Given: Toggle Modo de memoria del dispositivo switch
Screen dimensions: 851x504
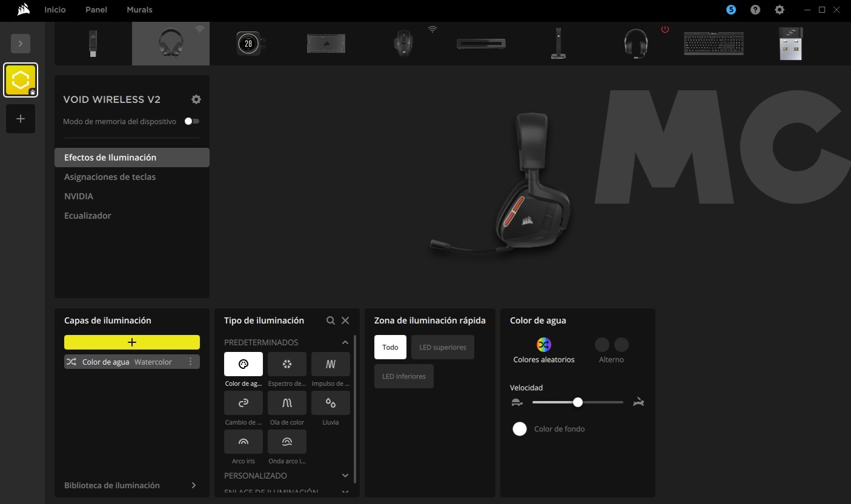Looking at the screenshot, I should (x=191, y=121).
